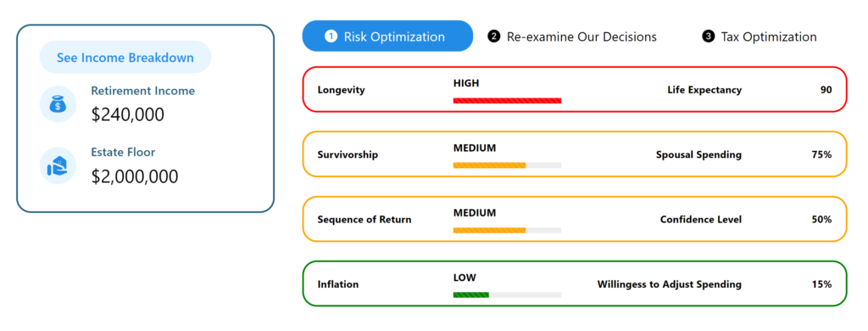The height and width of the screenshot is (331, 868).
Task: Click the Retirement Income $240,000 amount
Action: pos(128,115)
